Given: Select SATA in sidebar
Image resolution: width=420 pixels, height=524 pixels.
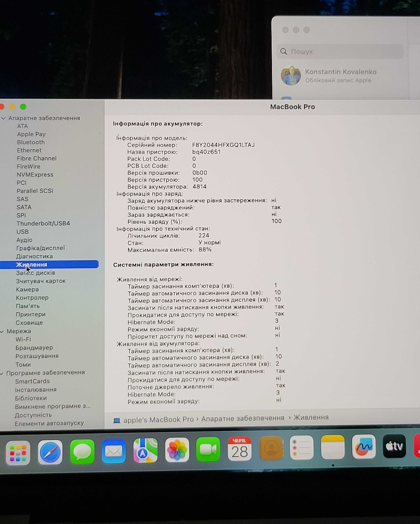Looking at the screenshot, I should [x=24, y=207].
